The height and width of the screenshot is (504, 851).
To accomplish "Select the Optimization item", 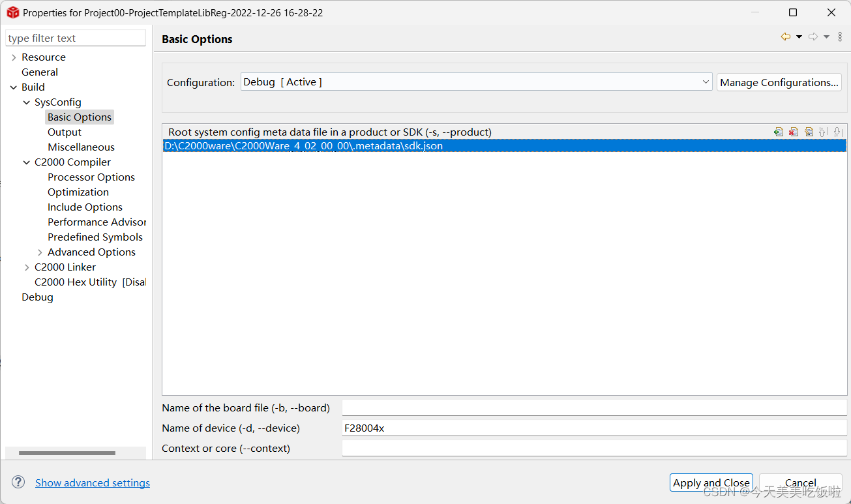I will tap(78, 192).
